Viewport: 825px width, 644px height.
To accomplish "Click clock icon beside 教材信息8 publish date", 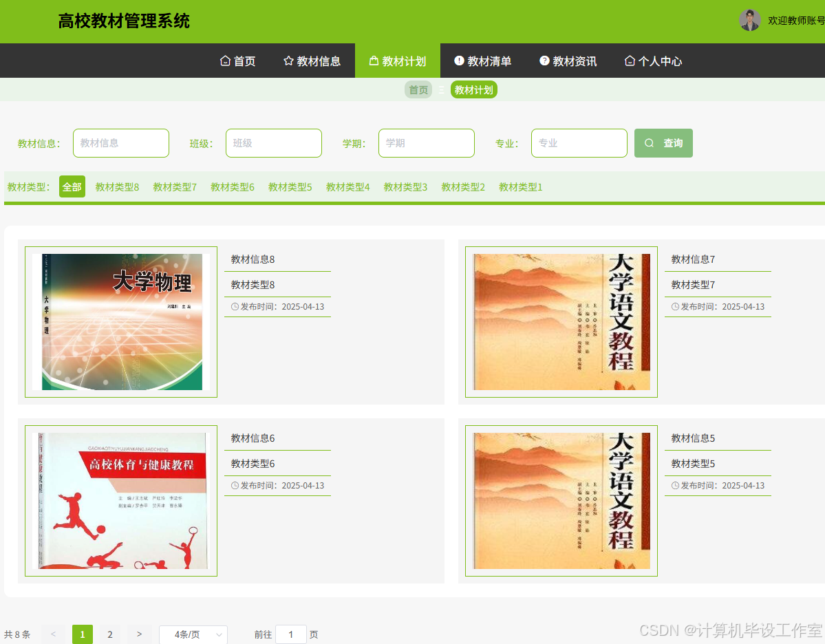I will click(235, 307).
